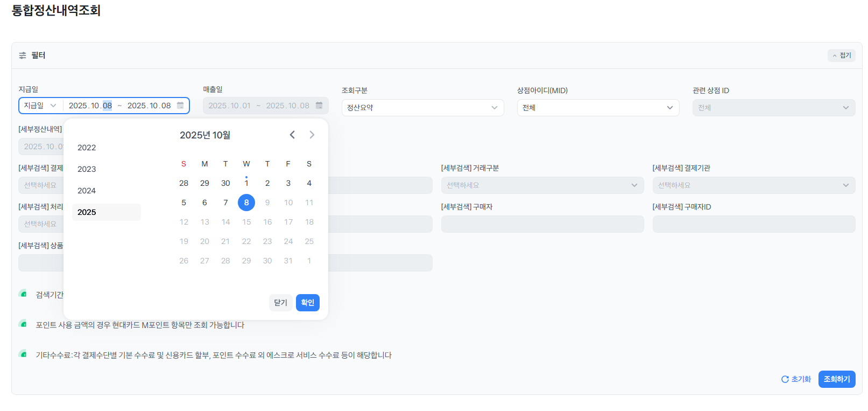Open the 조회구분 정산요약 dropdown

point(423,108)
